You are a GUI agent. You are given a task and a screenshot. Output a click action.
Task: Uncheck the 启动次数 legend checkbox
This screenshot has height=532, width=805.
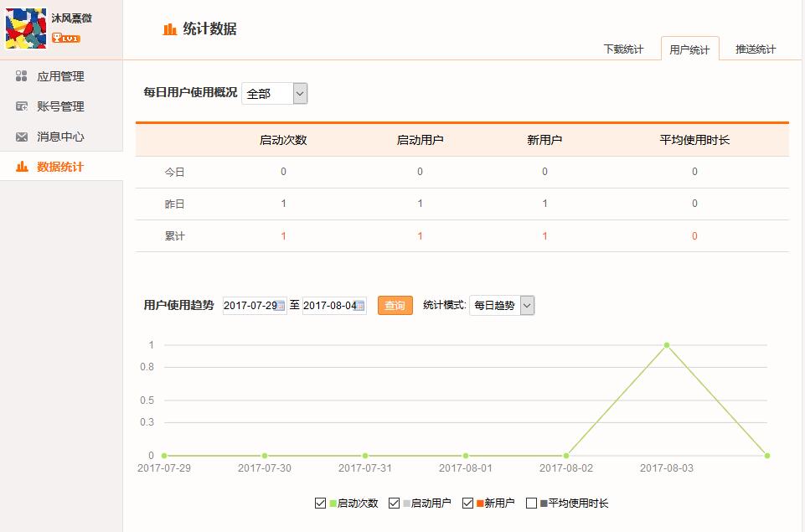[x=320, y=504]
